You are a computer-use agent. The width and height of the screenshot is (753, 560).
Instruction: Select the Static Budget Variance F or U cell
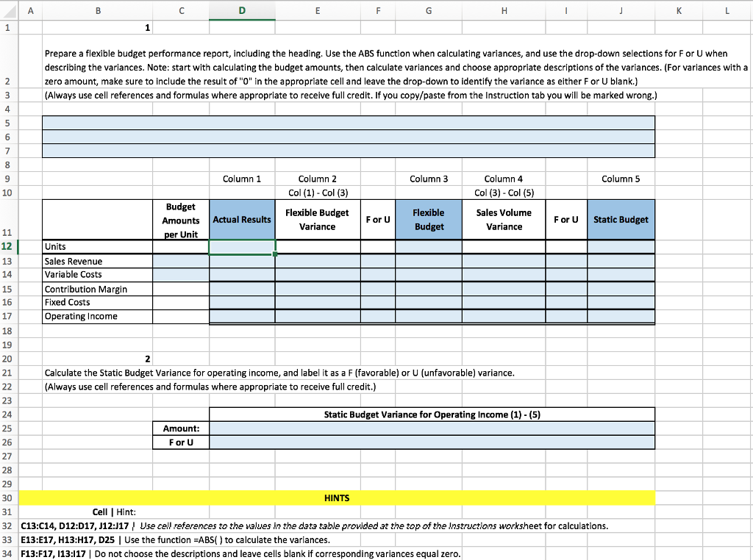pos(432,442)
